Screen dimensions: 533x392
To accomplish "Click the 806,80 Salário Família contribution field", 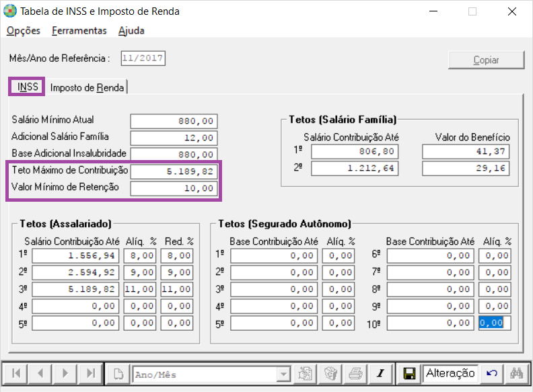I will (355, 151).
